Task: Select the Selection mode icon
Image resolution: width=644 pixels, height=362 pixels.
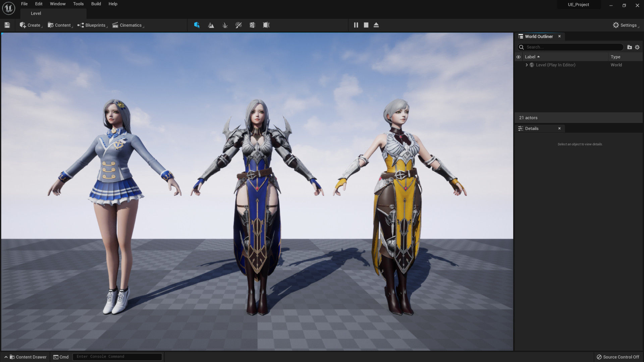Action: (x=197, y=25)
